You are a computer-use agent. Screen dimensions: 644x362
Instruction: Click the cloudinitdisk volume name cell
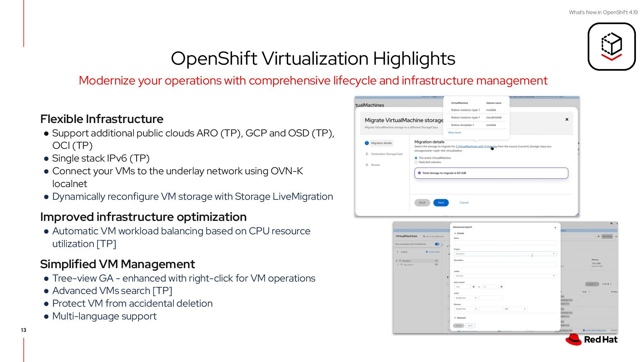click(494, 117)
